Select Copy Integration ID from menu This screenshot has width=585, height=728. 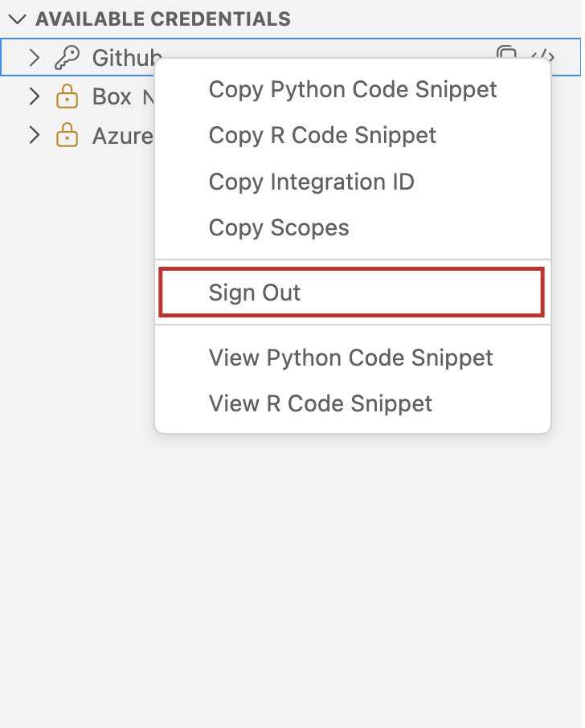point(311,182)
